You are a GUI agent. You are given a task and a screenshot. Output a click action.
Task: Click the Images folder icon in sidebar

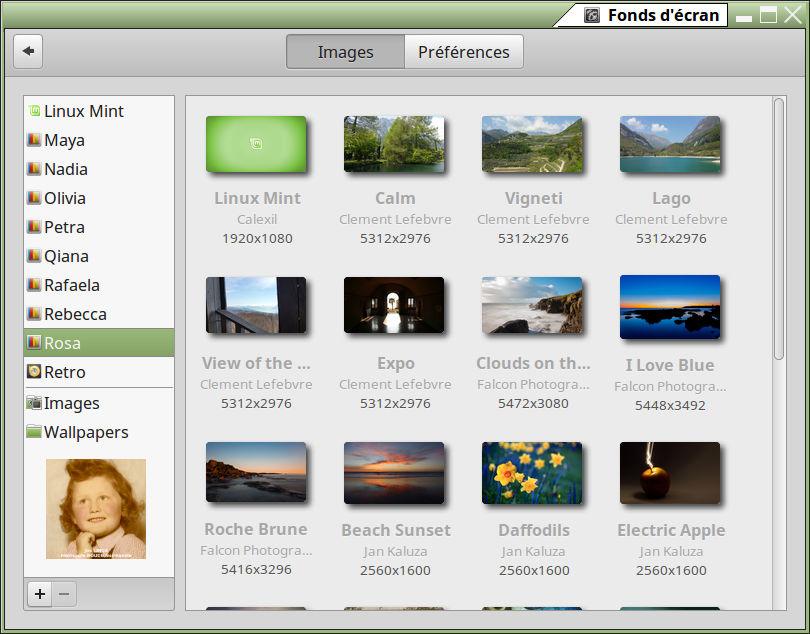click(x=34, y=403)
